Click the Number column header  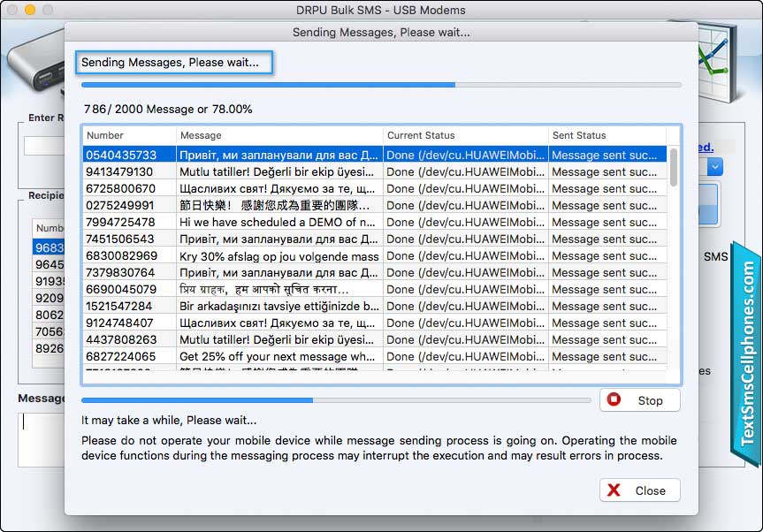pos(129,135)
